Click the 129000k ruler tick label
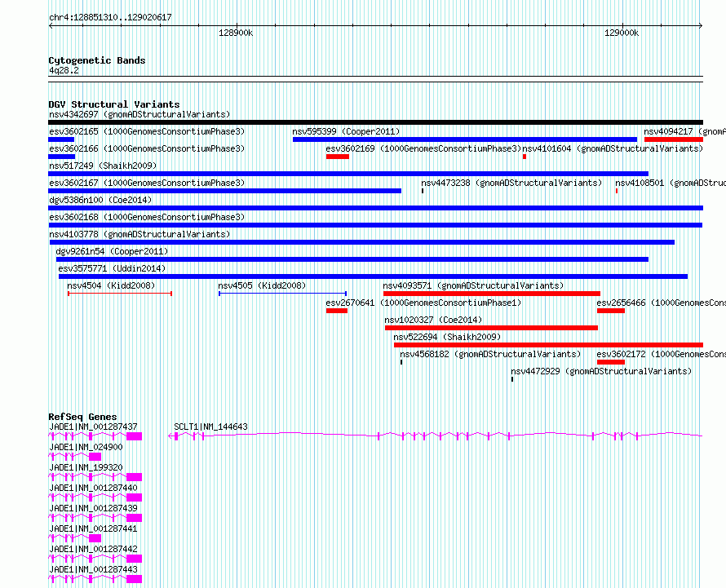Image resolution: width=726 pixels, height=588 pixels. (622, 33)
